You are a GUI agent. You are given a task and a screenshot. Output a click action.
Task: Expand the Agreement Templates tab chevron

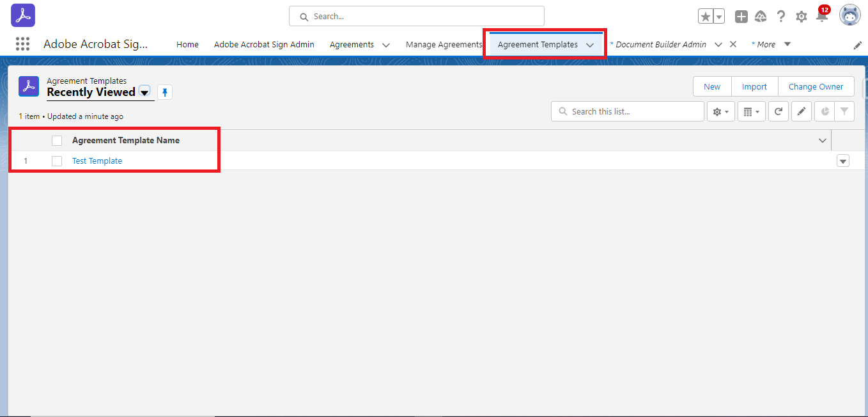590,45
